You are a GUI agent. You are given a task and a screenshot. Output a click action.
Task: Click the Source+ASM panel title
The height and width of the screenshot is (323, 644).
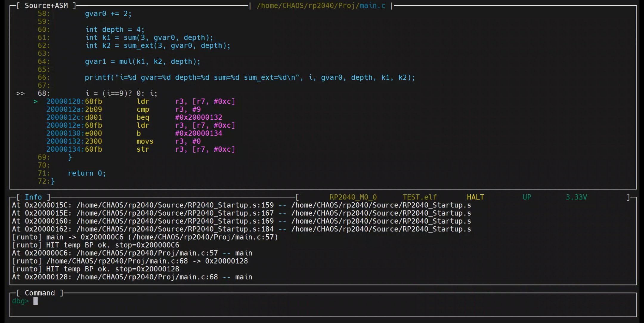pos(46,5)
